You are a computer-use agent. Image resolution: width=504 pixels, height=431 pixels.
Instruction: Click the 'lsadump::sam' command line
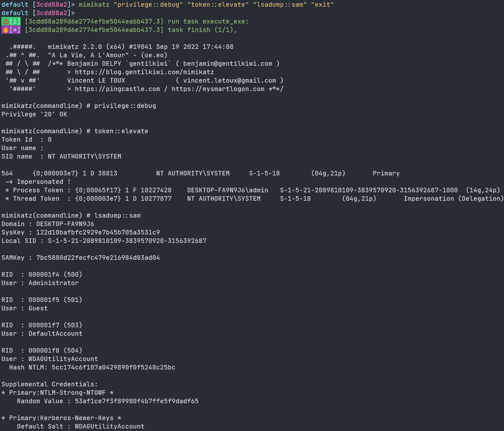[x=71, y=215]
